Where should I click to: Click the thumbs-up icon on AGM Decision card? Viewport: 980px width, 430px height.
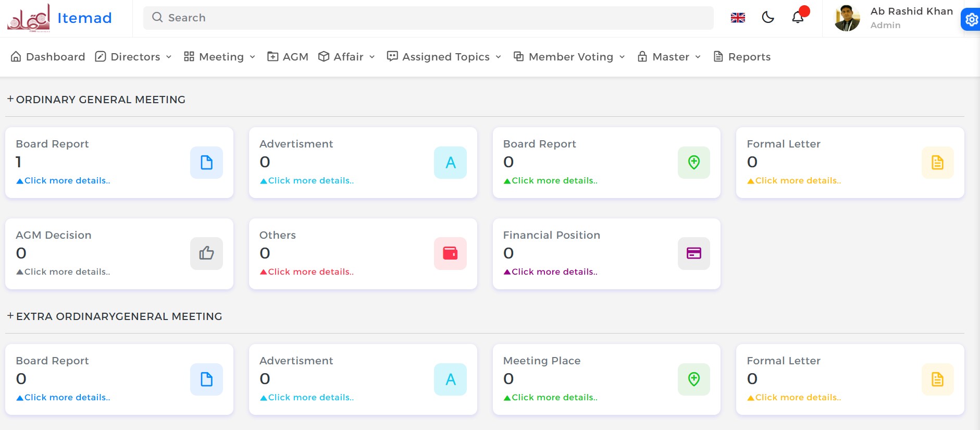(206, 253)
